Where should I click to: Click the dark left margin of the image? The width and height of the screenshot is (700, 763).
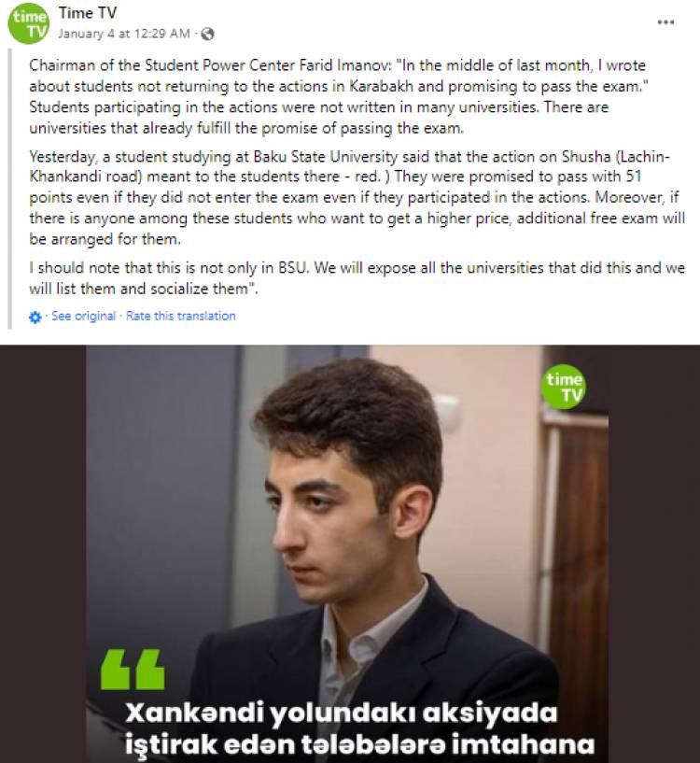tap(43, 554)
